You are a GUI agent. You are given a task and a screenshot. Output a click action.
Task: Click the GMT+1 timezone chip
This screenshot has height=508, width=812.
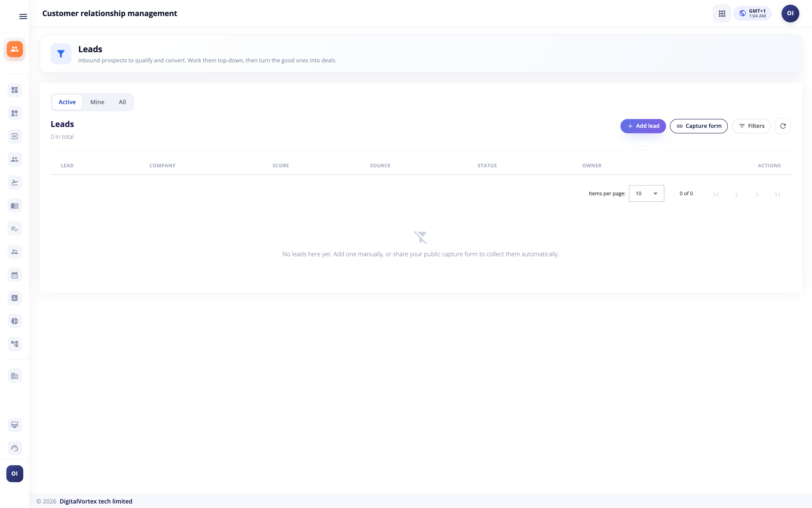tap(752, 14)
